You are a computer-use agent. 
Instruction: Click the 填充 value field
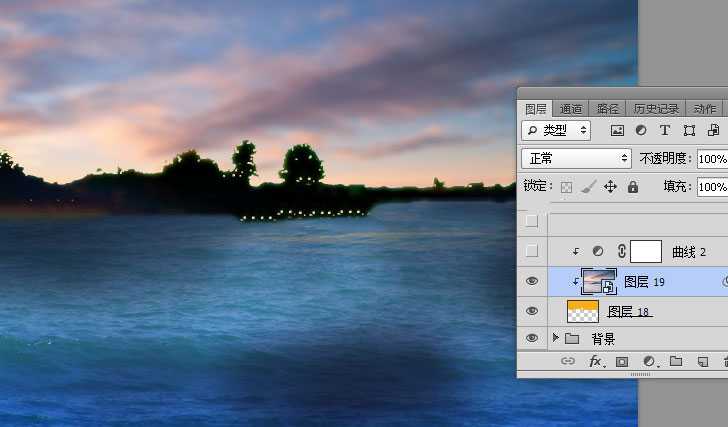click(x=712, y=187)
